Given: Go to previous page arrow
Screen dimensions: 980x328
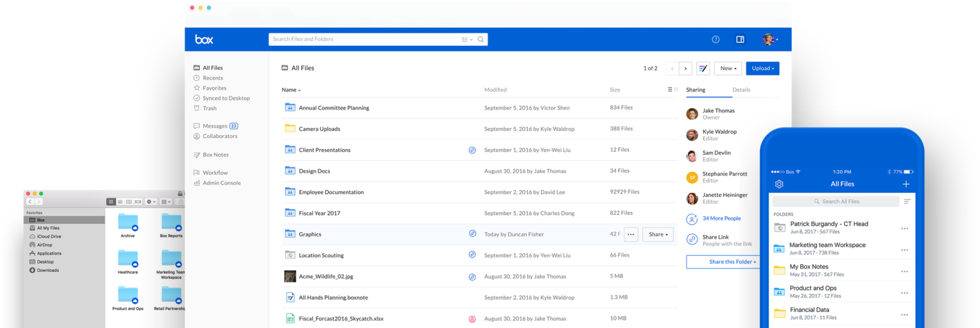Looking at the screenshot, I should point(672,69).
